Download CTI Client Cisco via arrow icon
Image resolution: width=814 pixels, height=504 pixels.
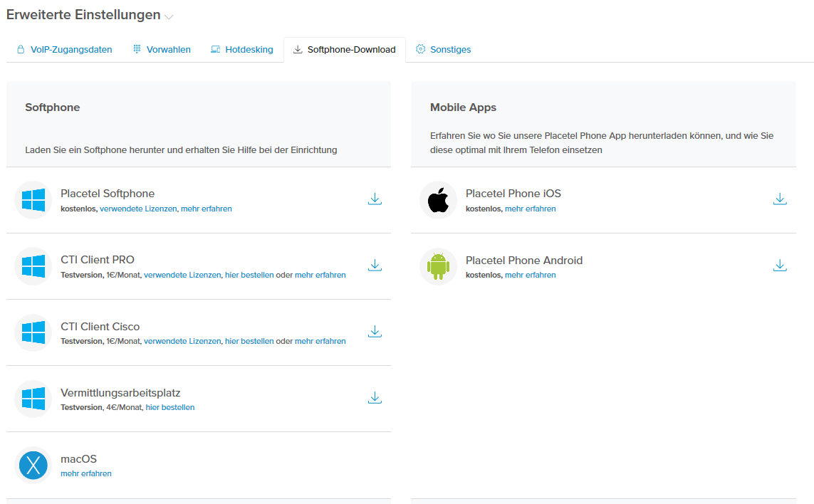pyautogui.click(x=375, y=332)
